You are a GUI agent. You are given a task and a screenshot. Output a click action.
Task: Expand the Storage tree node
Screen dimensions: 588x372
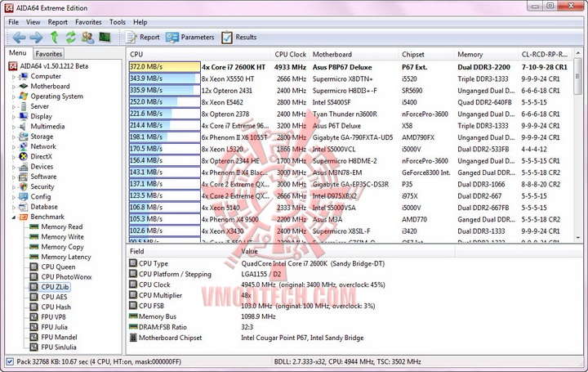click(14, 137)
